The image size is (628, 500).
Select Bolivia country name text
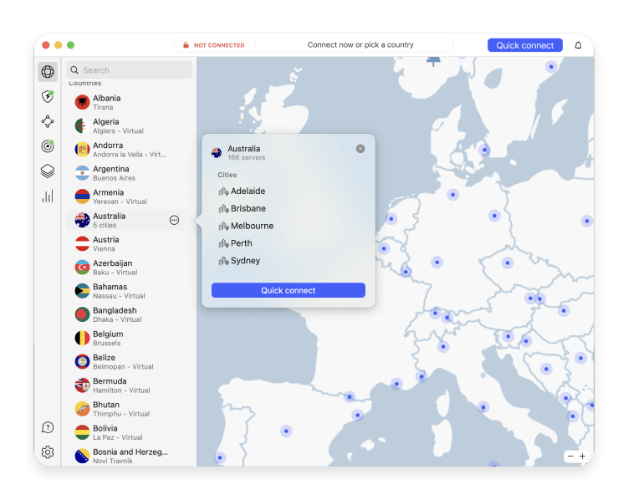[105, 428]
